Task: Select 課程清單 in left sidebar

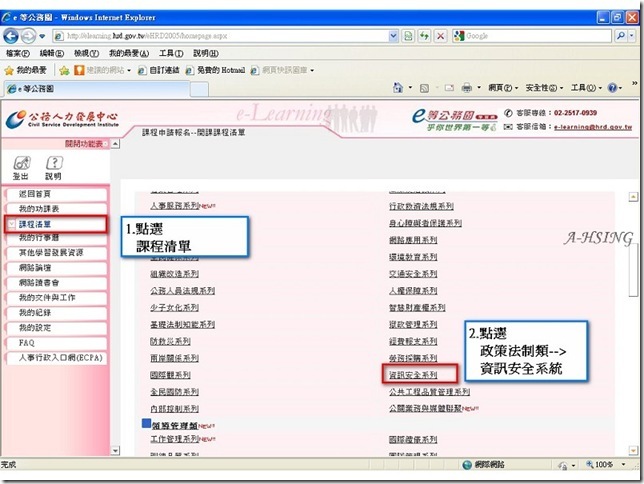Action: [57, 224]
